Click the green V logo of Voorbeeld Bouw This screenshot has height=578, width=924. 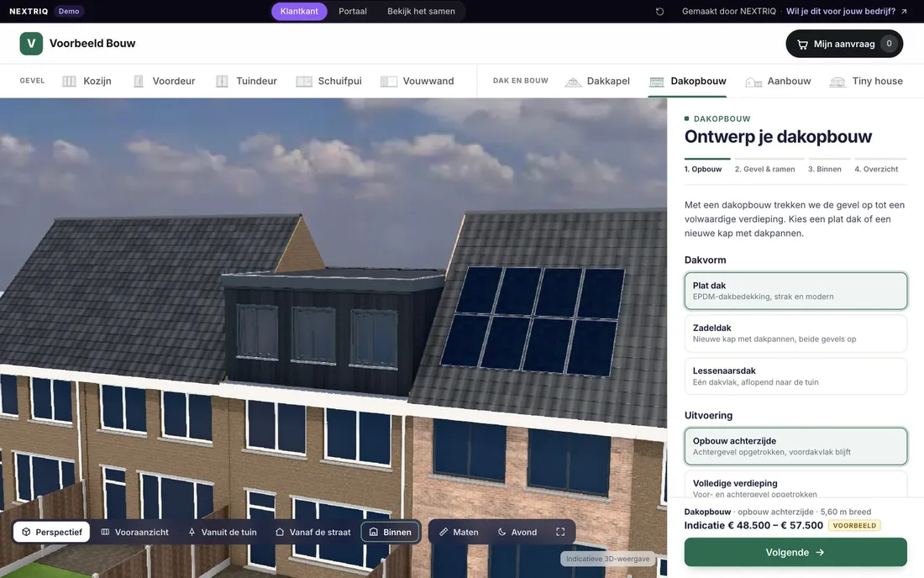point(31,44)
